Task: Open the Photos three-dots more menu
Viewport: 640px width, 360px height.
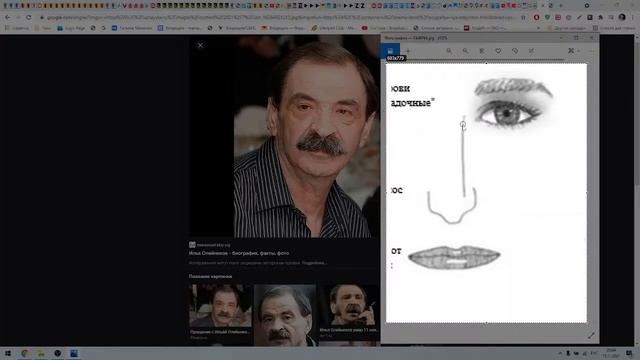Action: point(591,51)
